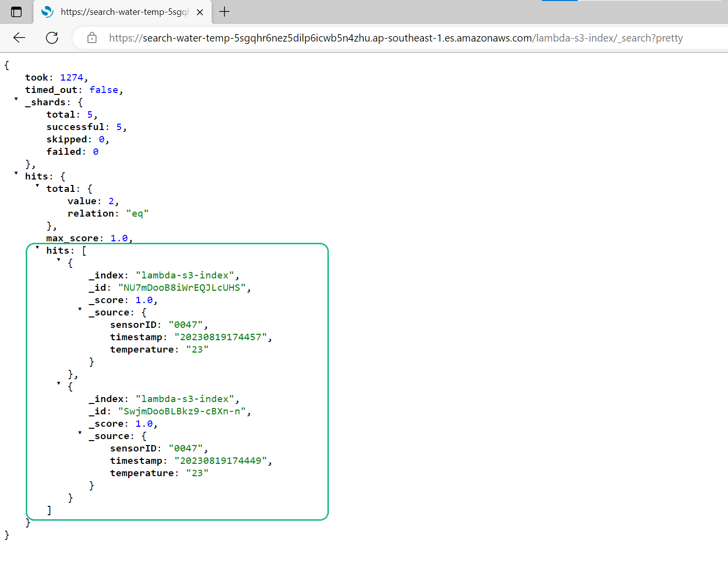This screenshot has height=584, width=728.
Task: Click sensorID "0047" in first hit
Action: 185,325
